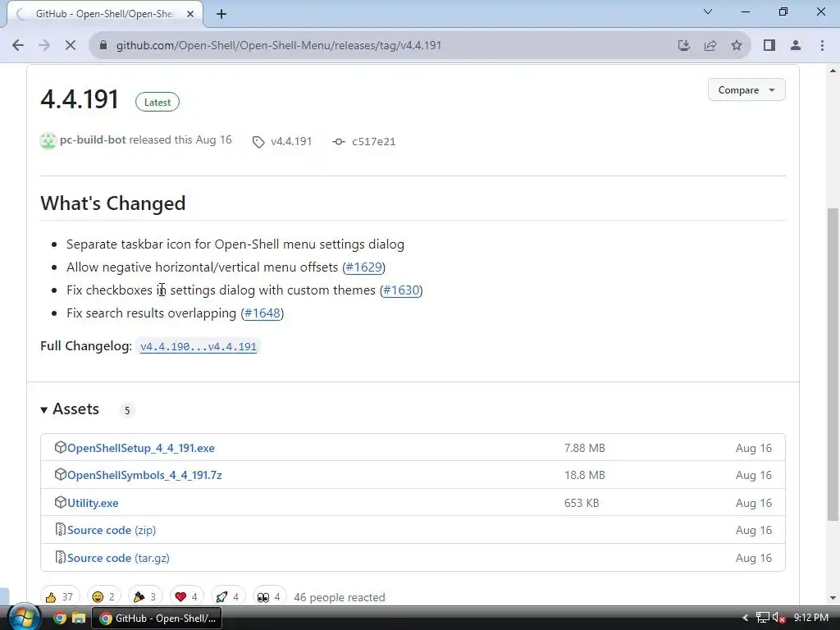Click the 7.88 MB size text

pyautogui.click(x=584, y=448)
